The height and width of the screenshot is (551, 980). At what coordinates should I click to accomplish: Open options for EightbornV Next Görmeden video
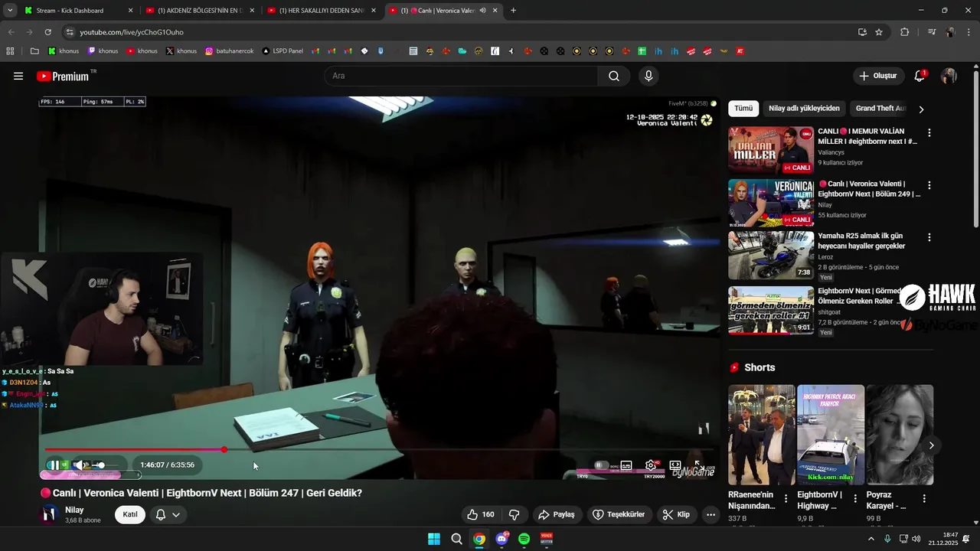coord(929,292)
